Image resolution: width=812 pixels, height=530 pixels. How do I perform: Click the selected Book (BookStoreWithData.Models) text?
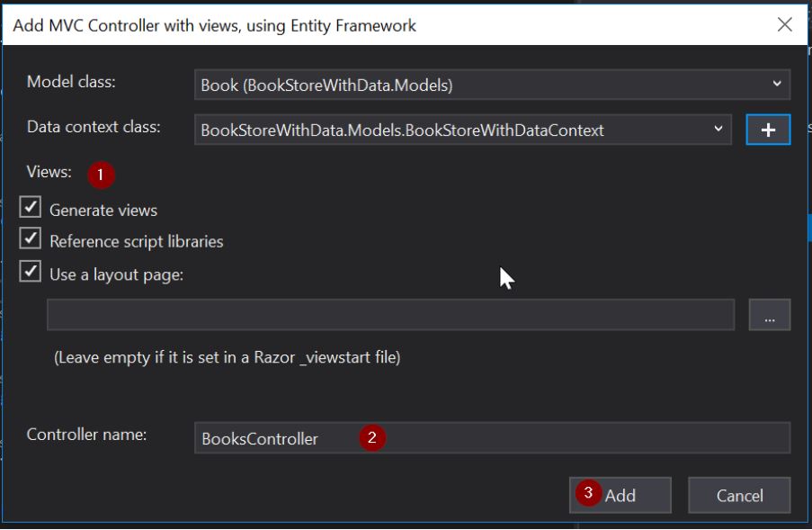point(326,85)
